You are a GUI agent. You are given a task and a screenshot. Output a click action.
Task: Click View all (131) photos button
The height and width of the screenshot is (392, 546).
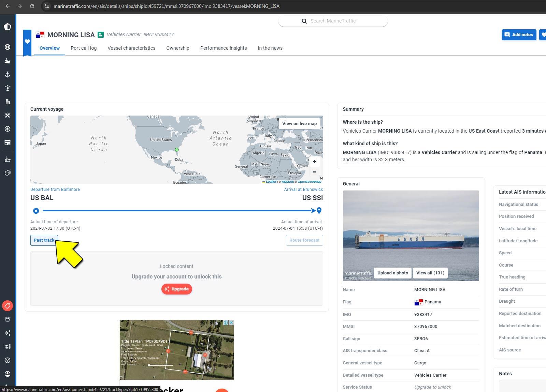coord(430,273)
